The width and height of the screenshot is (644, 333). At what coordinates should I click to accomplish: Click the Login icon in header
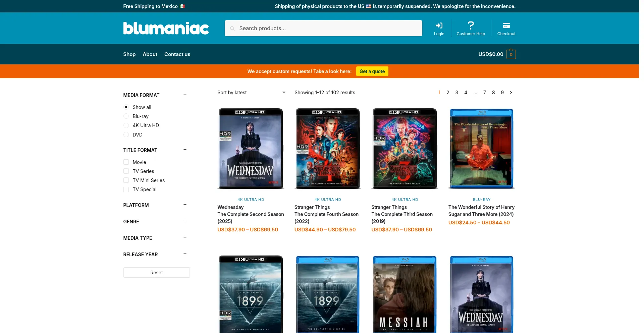(439, 26)
